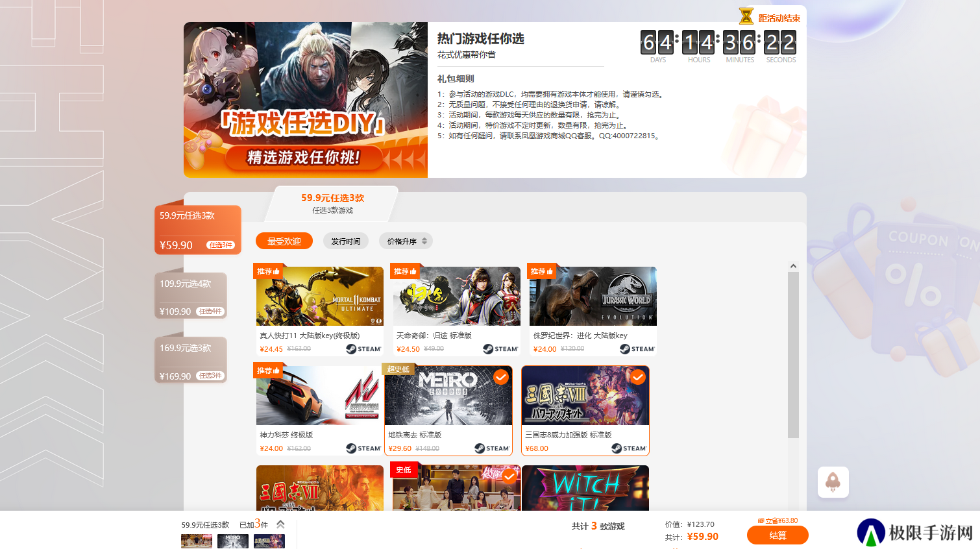The height and width of the screenshot is (549, 980).
Task: Deselect 三国志8威力加强版 via its checkmark
Action: pyautogui.click(x=638, y=377)
